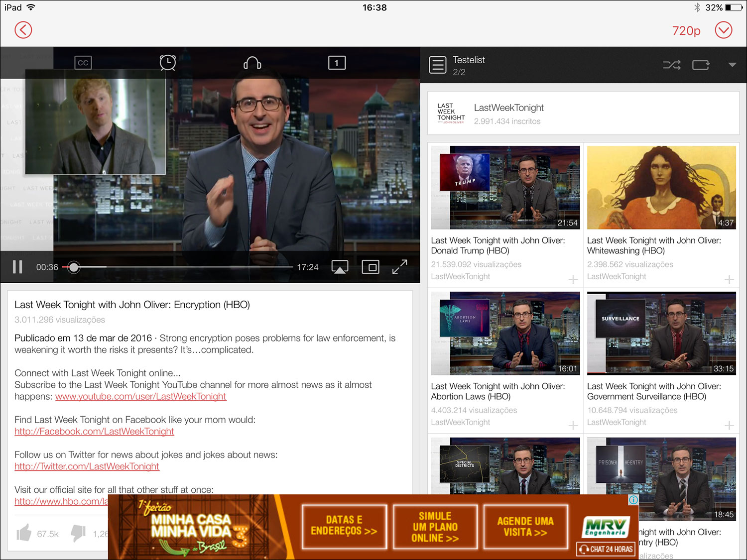Click the 16:38 clock in status bar
Viewport: 747px width, 560px height.
[x=374, y=7]
